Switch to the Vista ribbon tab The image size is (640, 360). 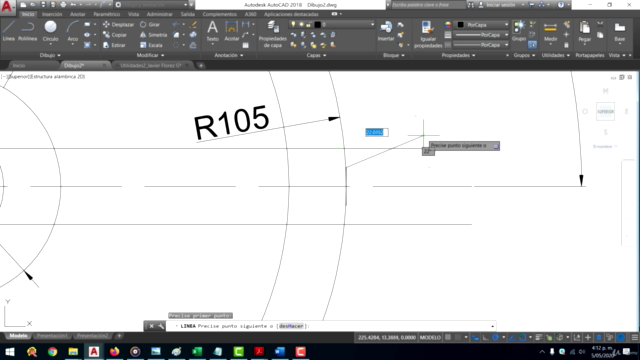pos(133,14)
